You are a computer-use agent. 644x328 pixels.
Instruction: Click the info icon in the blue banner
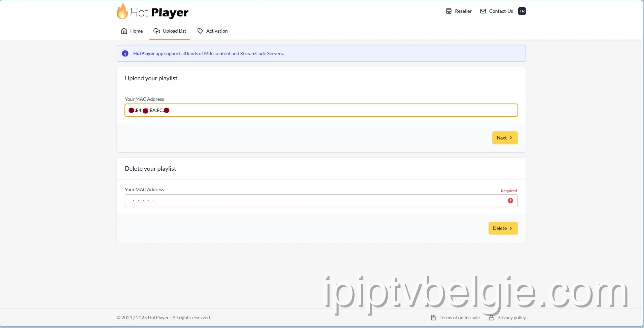click(x=125, y=53)
